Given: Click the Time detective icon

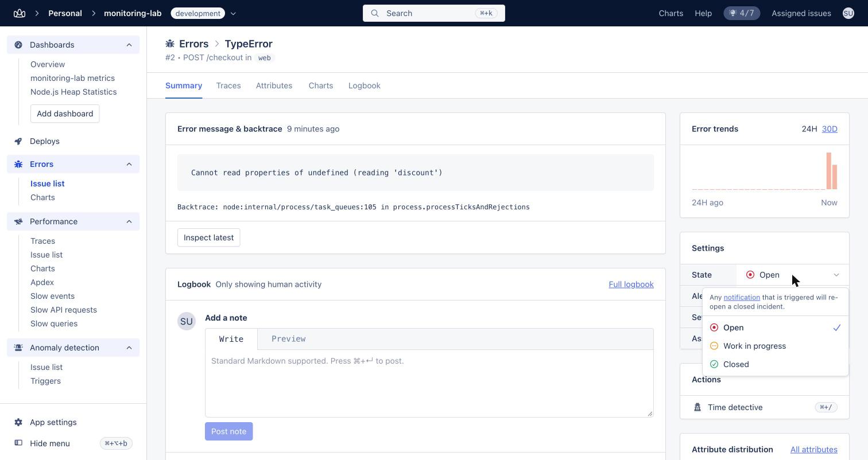Looking at the screenshot, I should click(697, 407).
